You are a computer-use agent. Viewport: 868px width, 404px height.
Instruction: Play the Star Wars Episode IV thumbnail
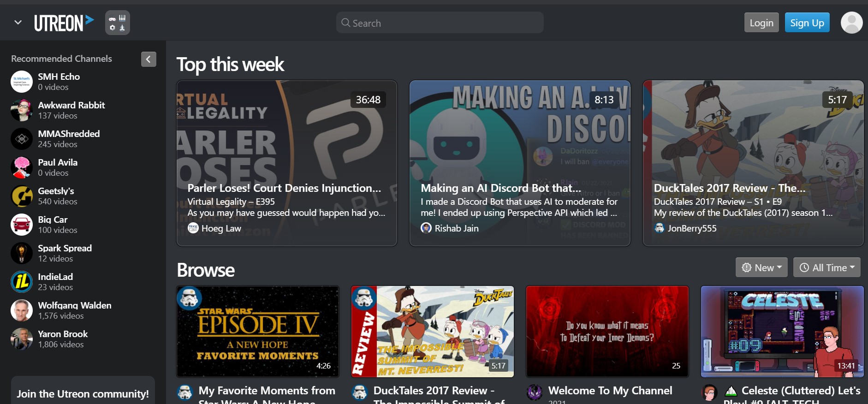(x=258, y=332)
